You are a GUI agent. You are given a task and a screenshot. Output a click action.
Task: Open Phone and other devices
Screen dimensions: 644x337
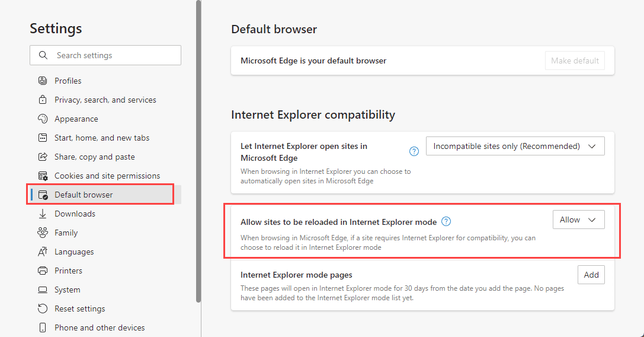pyautogui.click(x=100, y=328)
